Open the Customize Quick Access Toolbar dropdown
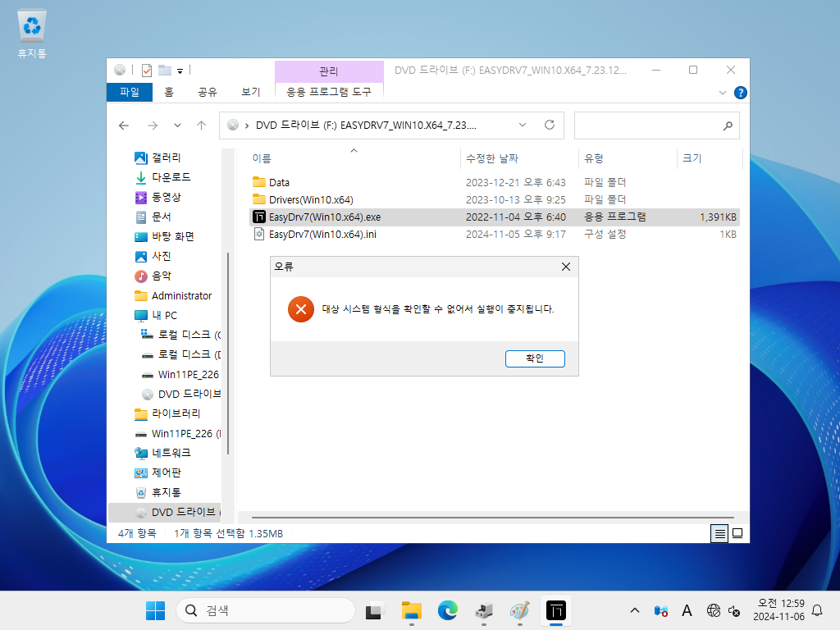Viewport: 840px width, 630px height. [180, 71]
